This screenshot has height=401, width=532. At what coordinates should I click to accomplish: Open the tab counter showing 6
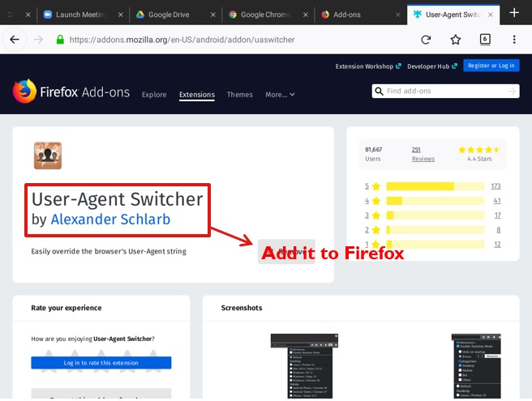485,40
